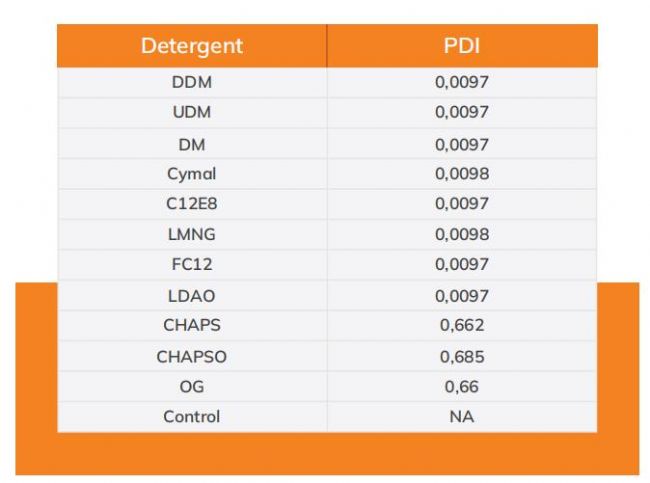Select the NA value for Control
This screenshot has width=650, height=483.
[461, 416]
